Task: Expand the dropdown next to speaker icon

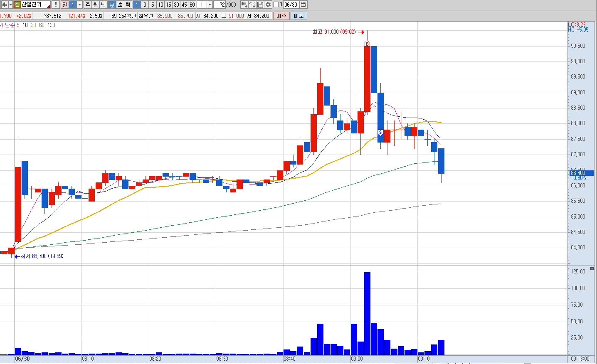Action: [x=10, y=5]
